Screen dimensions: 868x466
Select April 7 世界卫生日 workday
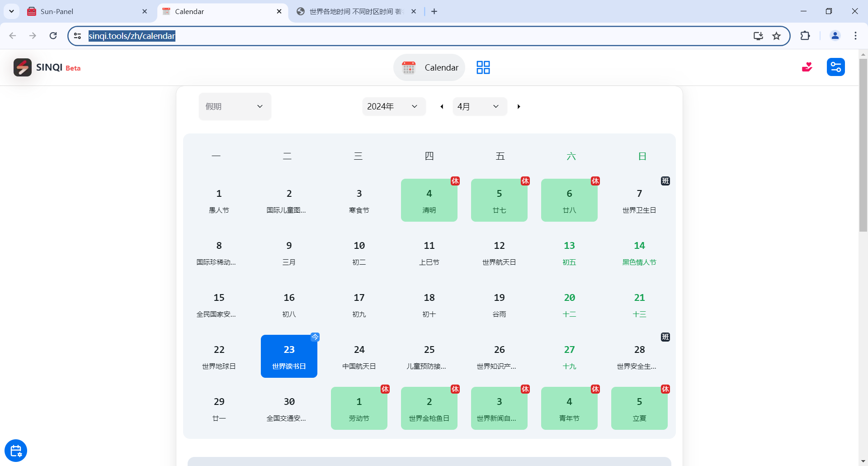tap(639, 200)
